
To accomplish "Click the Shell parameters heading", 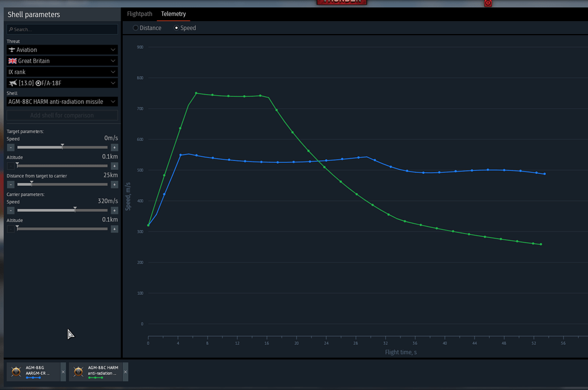I will pos(34,15).
